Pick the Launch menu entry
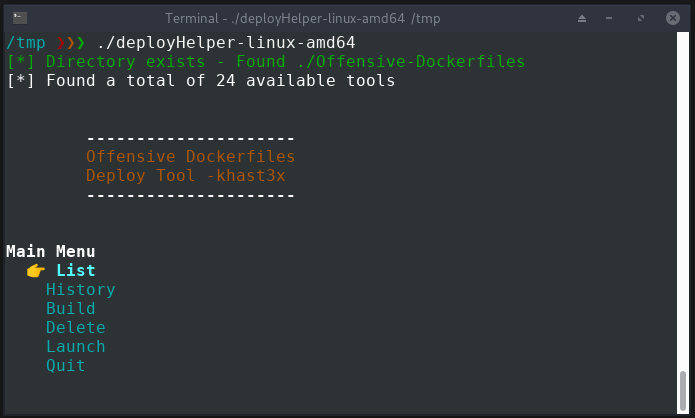 (76, 347)
